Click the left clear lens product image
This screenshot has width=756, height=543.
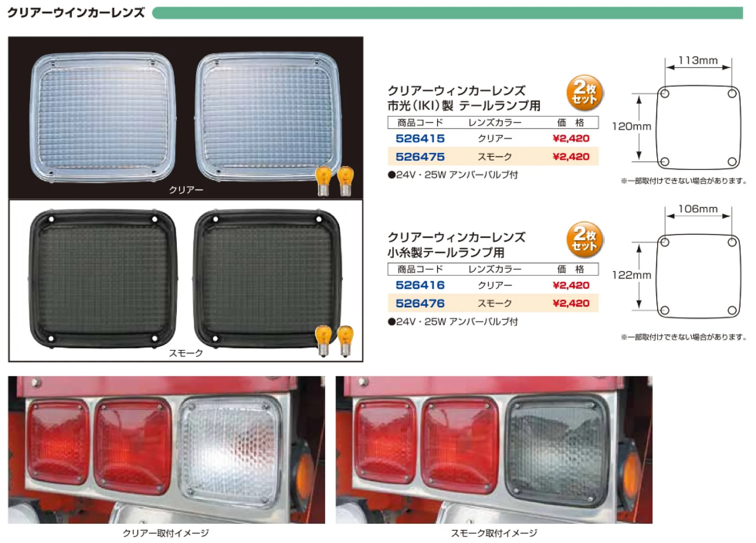[103, 117]
